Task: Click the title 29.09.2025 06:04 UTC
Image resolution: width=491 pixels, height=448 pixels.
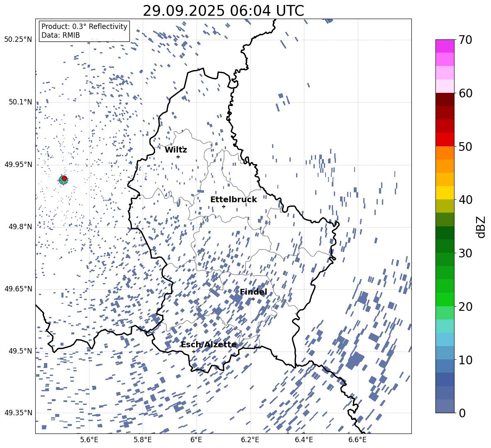Action: (223, 11)
